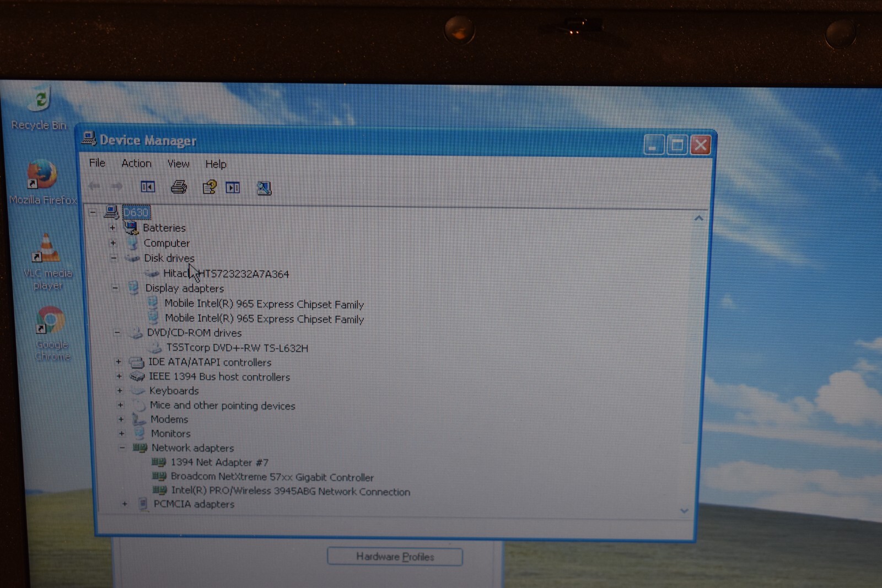Image resolution: width=882 pixels, height=588 pixels.
Task: Select the D630 computer root node
Action: [x=136, y=212]
